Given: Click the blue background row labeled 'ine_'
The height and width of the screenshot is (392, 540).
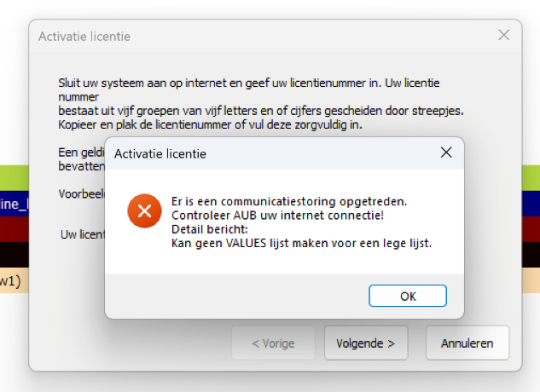Looking at the screenshot, I should tap(15, 204).
